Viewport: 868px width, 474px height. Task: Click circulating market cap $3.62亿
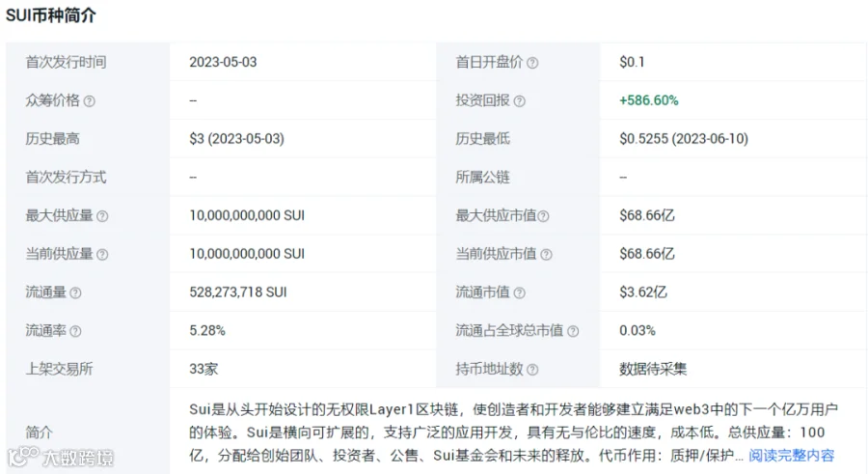642,293
